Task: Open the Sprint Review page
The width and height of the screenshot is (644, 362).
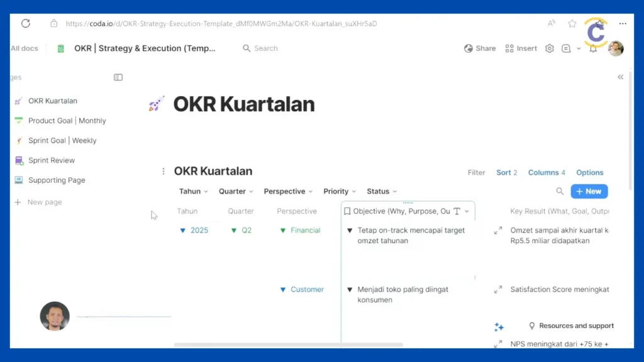Action: (x=51, y=160)
